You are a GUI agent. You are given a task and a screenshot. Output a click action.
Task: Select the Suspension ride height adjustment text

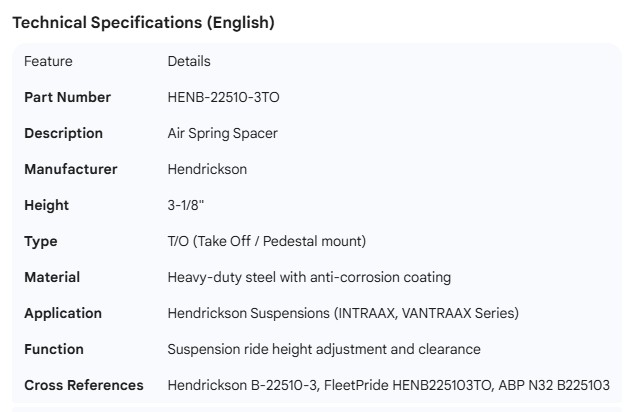324,349
